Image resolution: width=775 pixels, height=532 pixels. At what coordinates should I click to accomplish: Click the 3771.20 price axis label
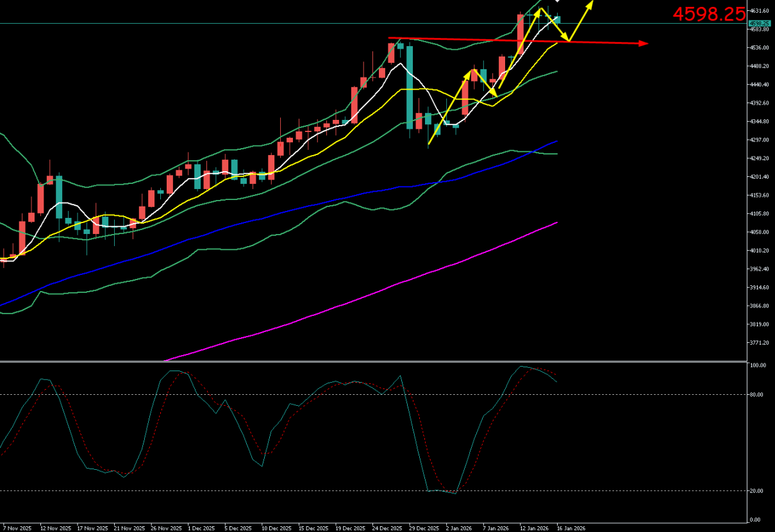761,343
